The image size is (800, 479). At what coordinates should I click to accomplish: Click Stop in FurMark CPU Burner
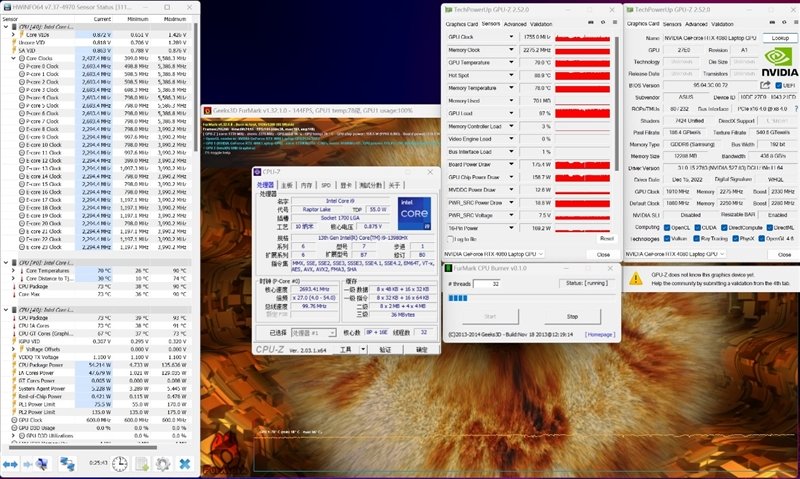(x=572, y=316)
